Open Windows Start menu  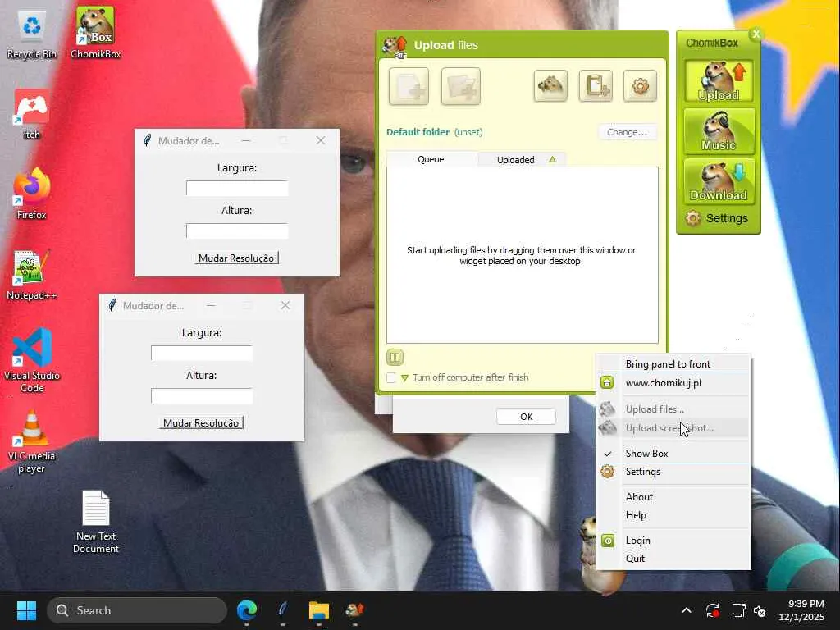tap(26, 610)
